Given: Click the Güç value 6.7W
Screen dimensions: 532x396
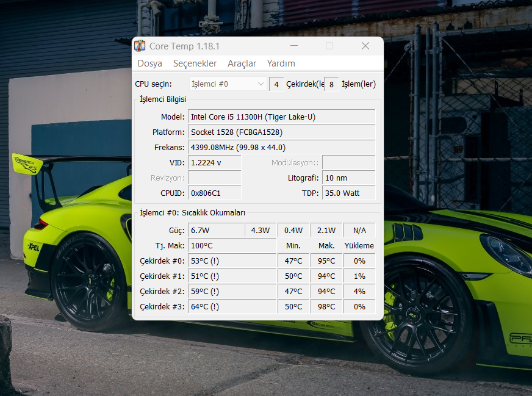Looking at the screenshot, I should tap(216, 231).
